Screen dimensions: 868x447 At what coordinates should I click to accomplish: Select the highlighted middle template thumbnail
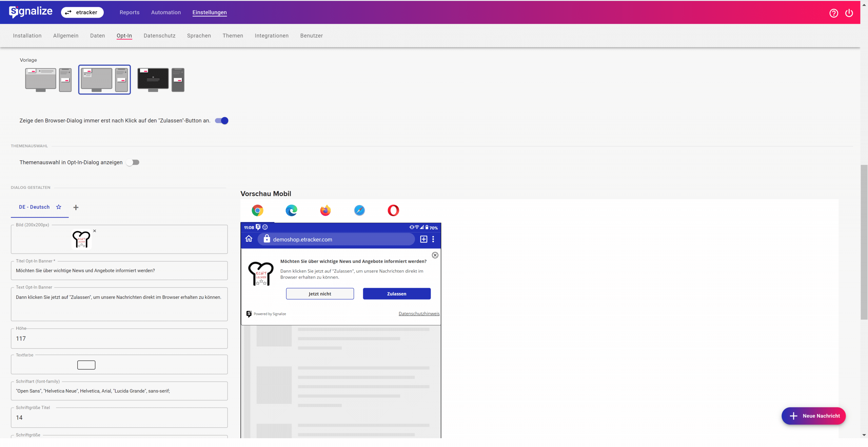(x=104, y=80)
